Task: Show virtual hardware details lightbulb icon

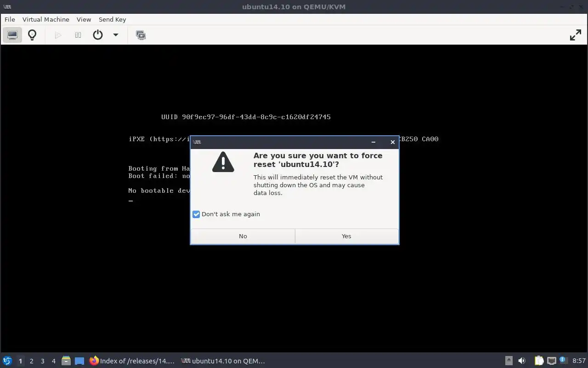Action: click(32, 35)
